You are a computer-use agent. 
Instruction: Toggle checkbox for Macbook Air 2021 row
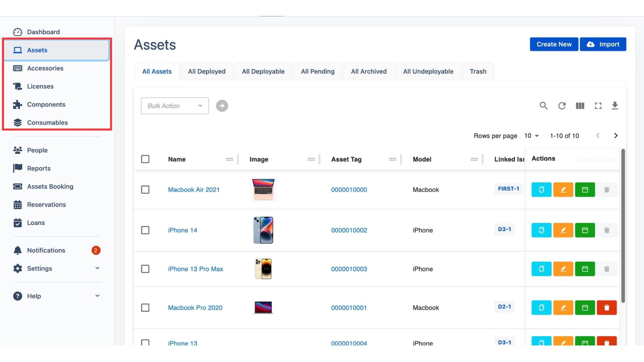click(145, 189)
